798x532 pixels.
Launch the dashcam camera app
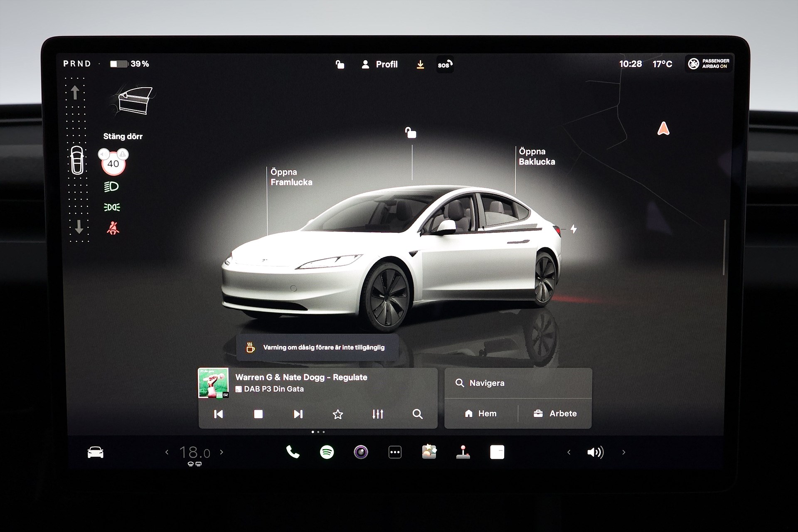[x=361, y=452]
